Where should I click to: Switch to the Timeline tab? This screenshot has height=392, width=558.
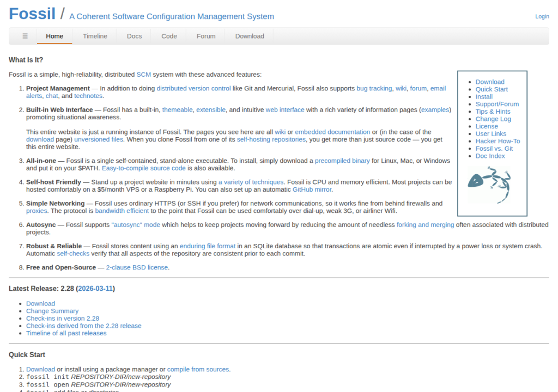95,36
